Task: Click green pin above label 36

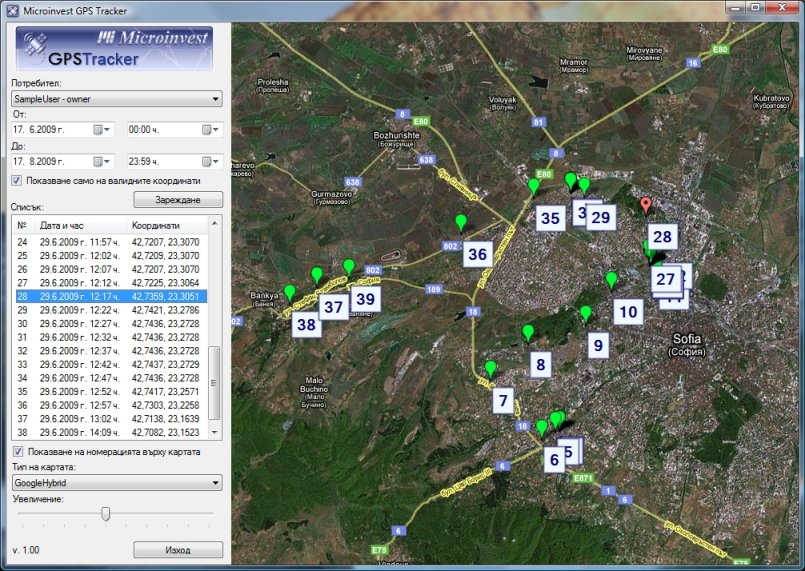Action: tap(461, 223)
